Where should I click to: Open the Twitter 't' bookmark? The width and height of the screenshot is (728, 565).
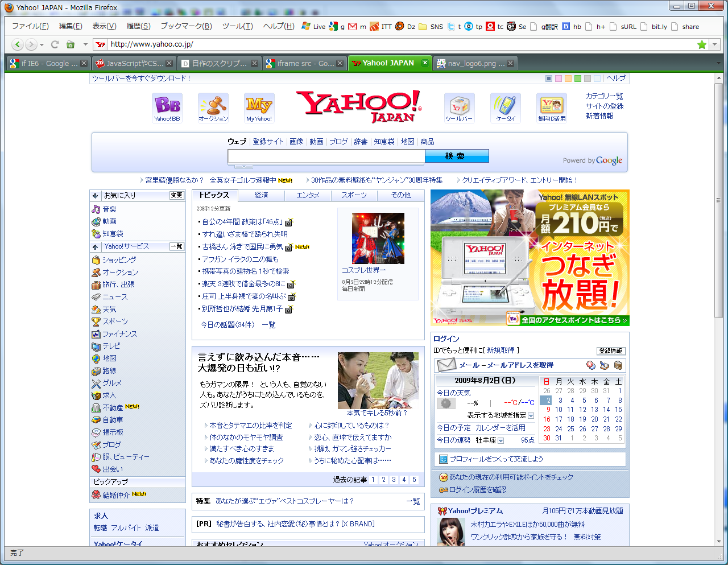pos(454,26)
